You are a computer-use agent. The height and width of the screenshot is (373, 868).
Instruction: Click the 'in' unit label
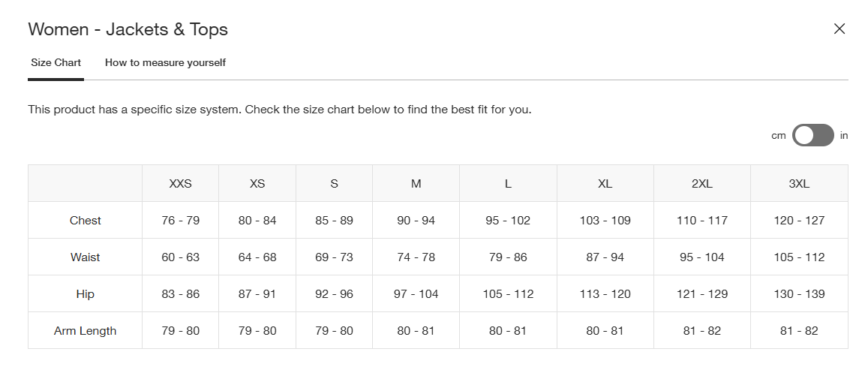tap(844, 136)
